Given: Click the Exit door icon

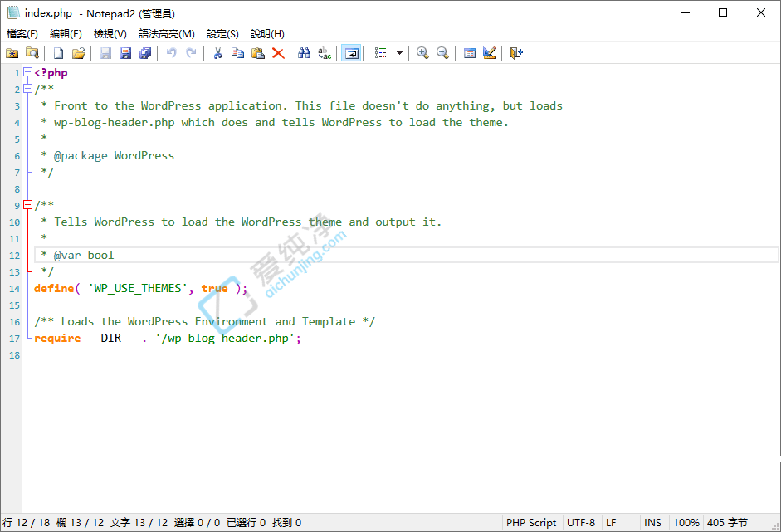Looking at the screenshot, I should point(515,53).
